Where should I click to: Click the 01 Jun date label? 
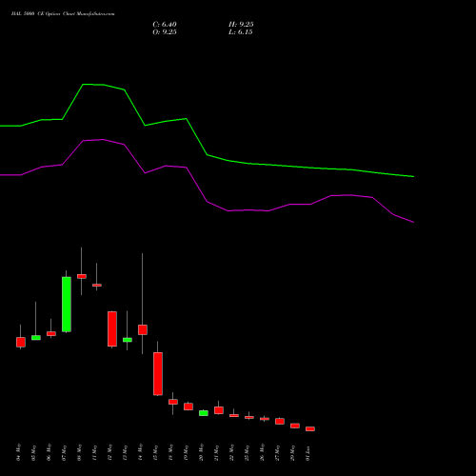[x=307, y=453]
